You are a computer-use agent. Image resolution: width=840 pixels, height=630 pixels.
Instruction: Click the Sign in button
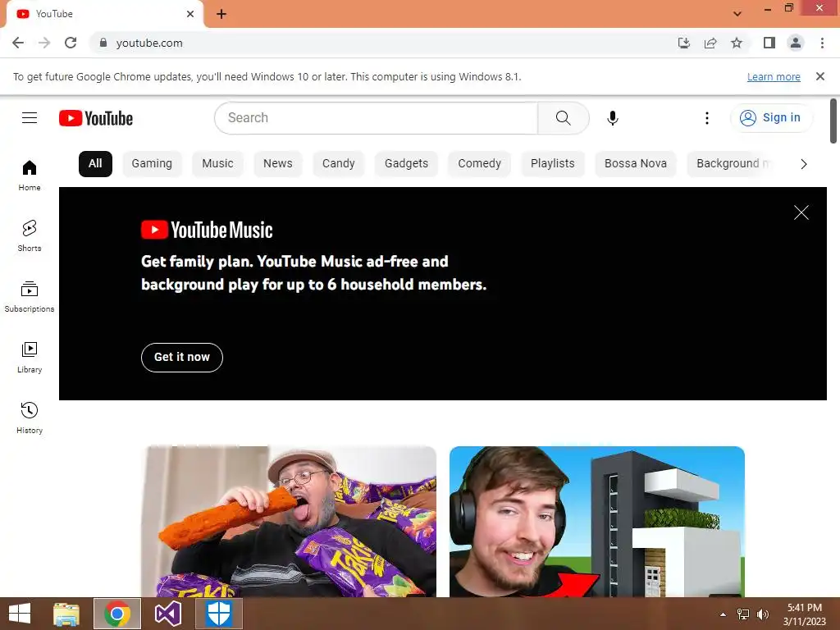pos(770,118)
